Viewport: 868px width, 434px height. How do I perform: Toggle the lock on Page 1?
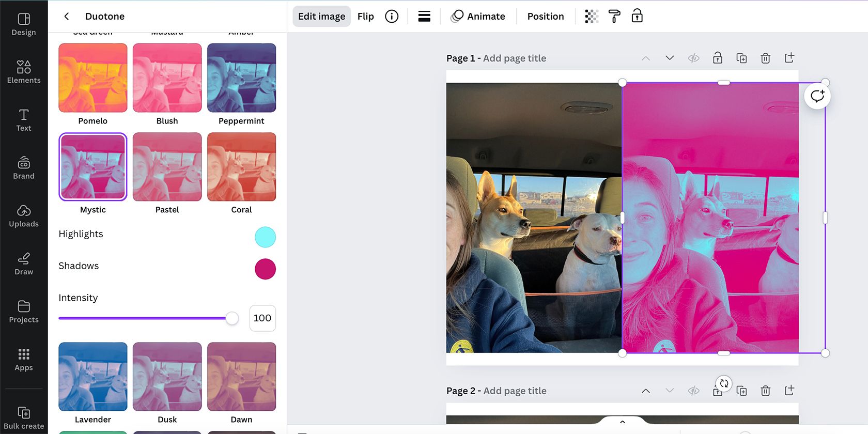[x=718, y=58]
